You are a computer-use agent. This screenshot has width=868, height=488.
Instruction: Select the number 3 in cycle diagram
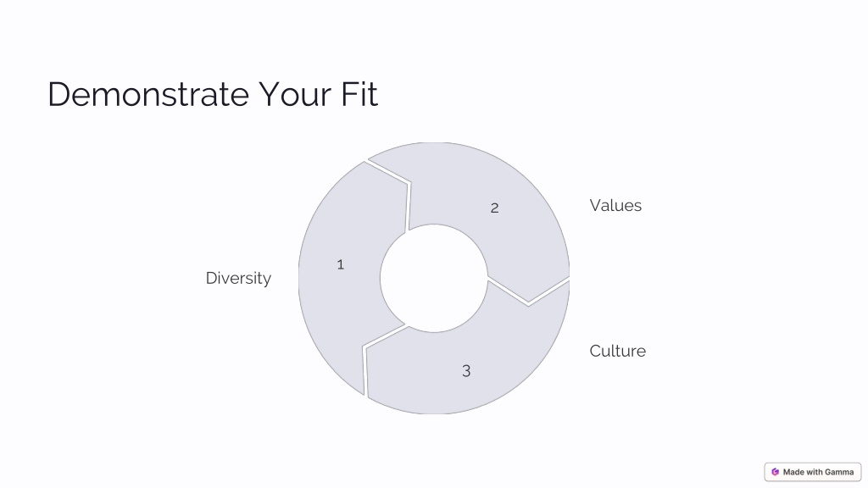(466, 371)
